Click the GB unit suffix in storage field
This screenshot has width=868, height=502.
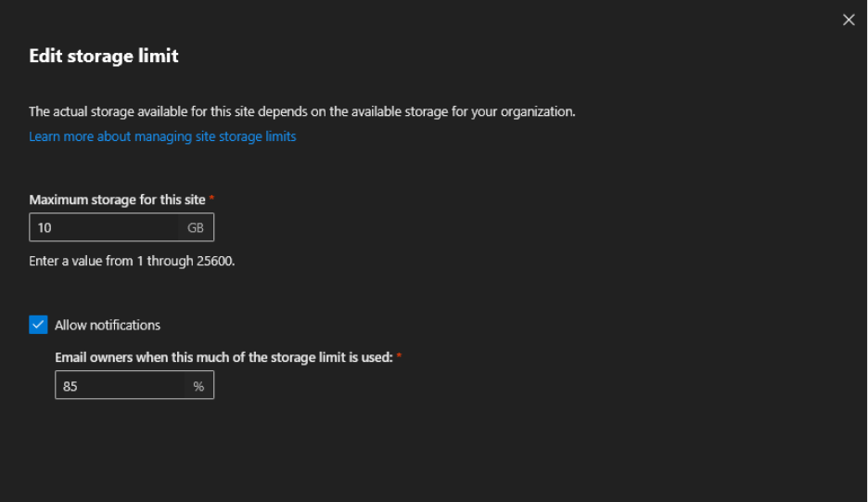tap(196, 227)
